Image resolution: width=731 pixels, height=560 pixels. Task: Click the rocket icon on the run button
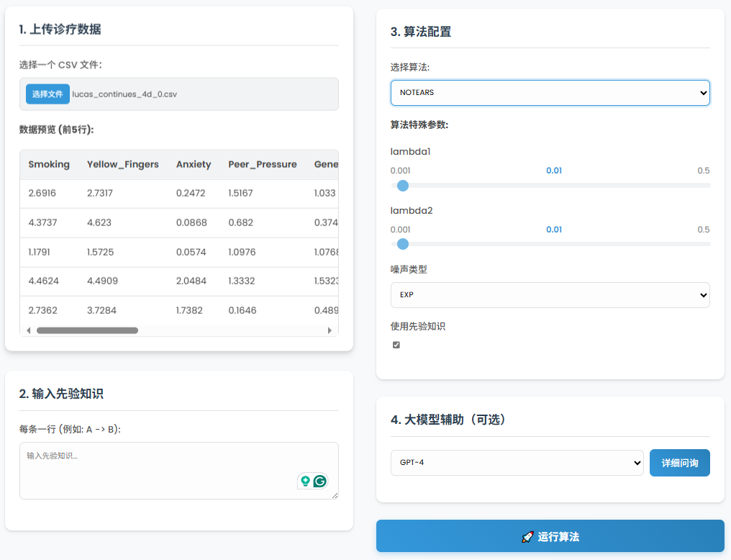[x=527, y=537]
